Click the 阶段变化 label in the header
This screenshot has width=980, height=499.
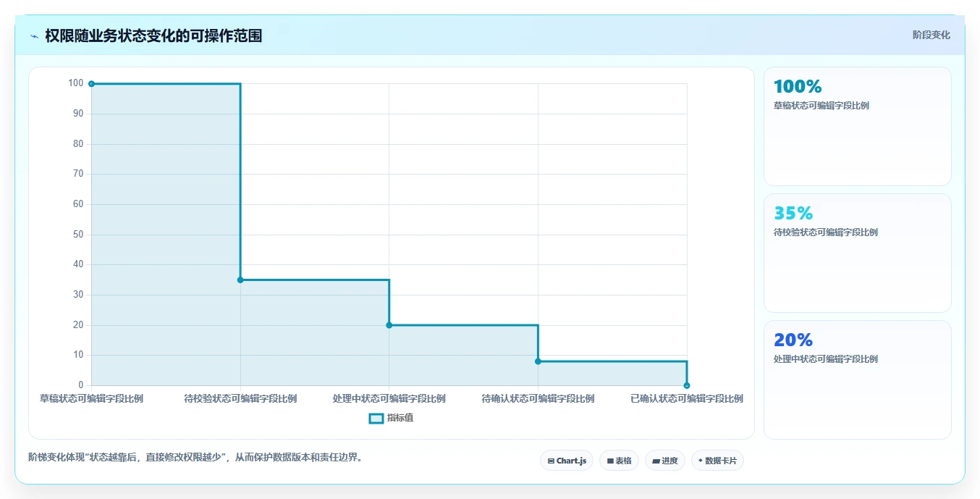[931, 35]
